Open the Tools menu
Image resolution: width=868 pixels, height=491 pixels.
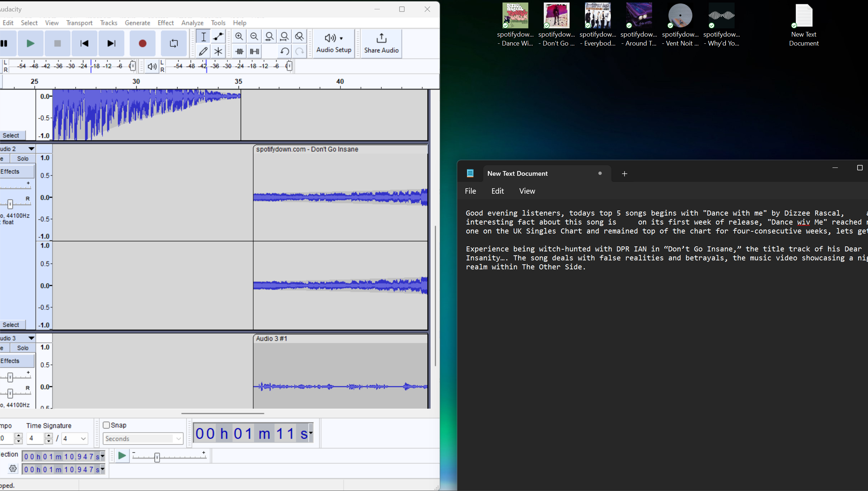(218, 23)
